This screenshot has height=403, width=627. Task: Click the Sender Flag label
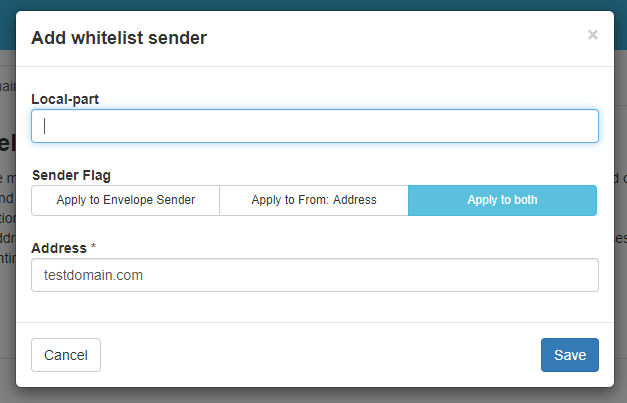point(71,174)
